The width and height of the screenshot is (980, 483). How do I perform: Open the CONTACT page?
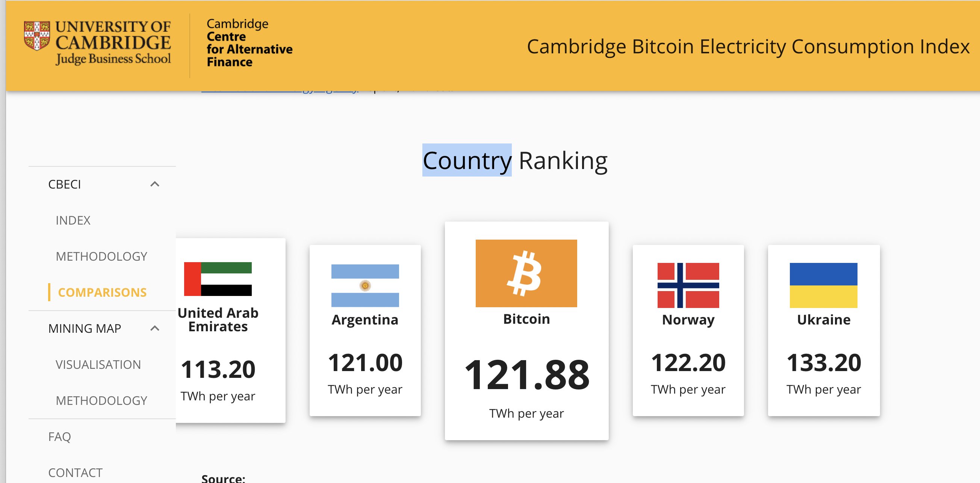[x=75, y=473]
